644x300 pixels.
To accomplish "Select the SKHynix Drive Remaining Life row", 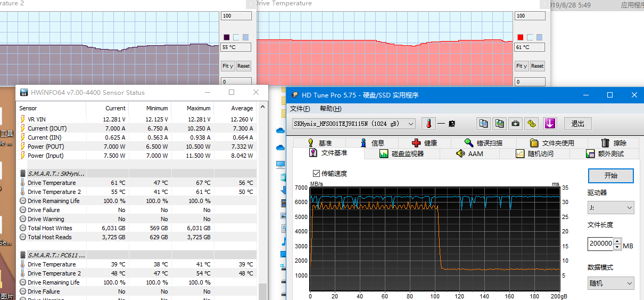I will (137, 201).
